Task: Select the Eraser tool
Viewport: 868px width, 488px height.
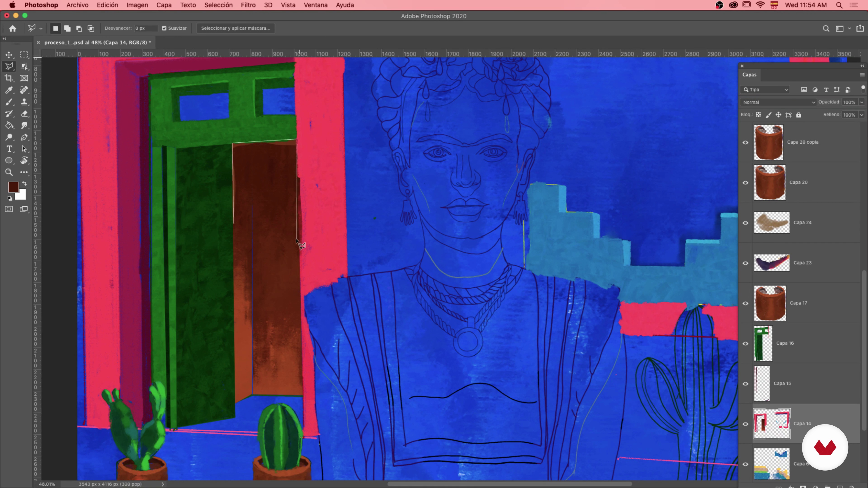Action: (x=24, y=113)
